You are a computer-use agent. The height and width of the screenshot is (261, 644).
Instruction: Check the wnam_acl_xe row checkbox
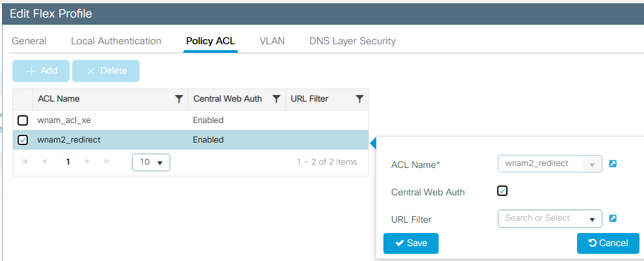pyautogui.click(x=23, y=120)
